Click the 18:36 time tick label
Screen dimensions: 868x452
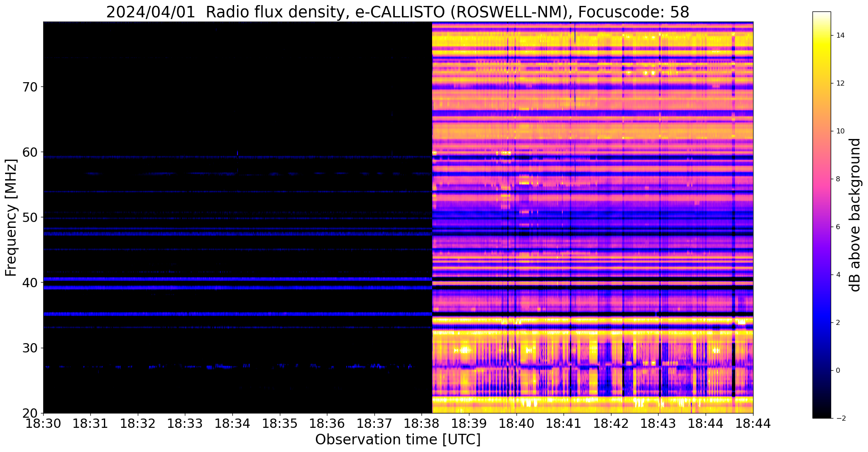click(327, 423)
